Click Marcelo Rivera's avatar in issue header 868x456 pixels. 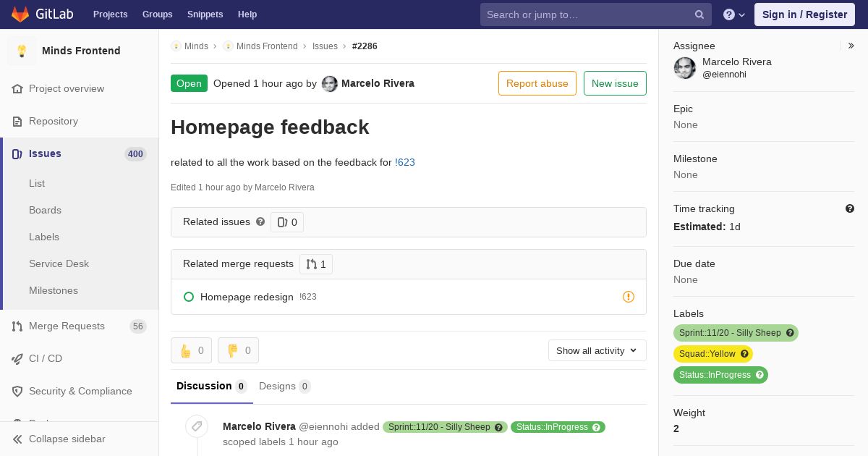[x=330, y=84]
